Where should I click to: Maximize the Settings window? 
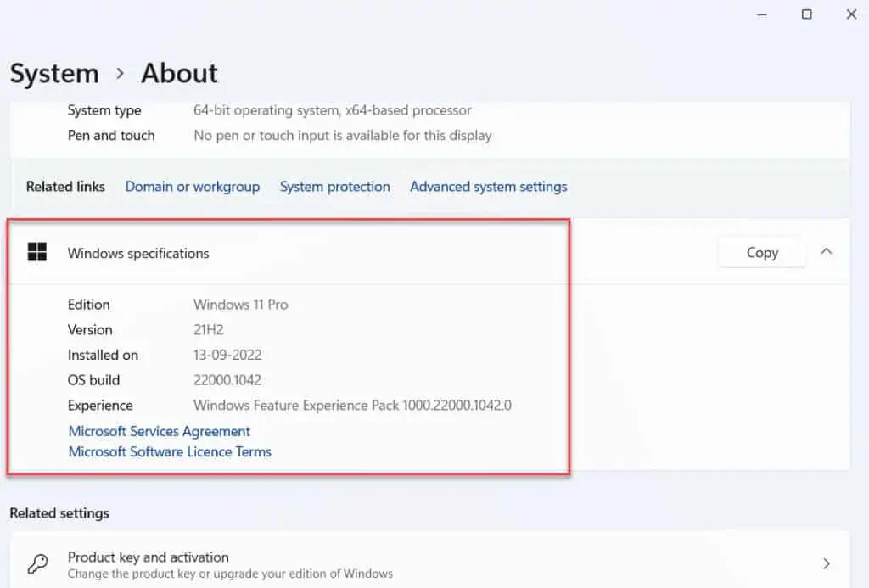coord(807,14)
